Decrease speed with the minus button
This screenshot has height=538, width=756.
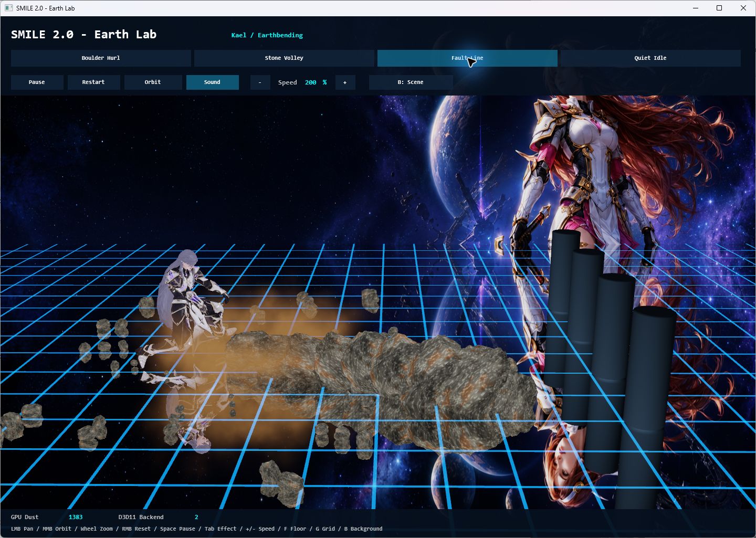point(260,82)
